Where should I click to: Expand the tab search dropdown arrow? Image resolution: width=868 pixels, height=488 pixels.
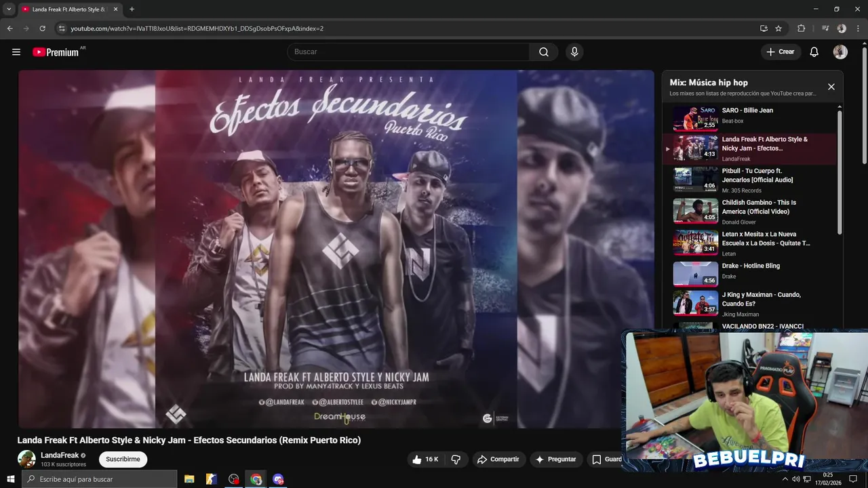[9, 9]
